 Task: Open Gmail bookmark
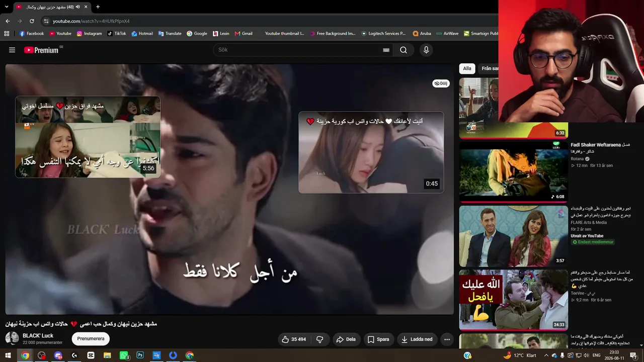(243, 34)
